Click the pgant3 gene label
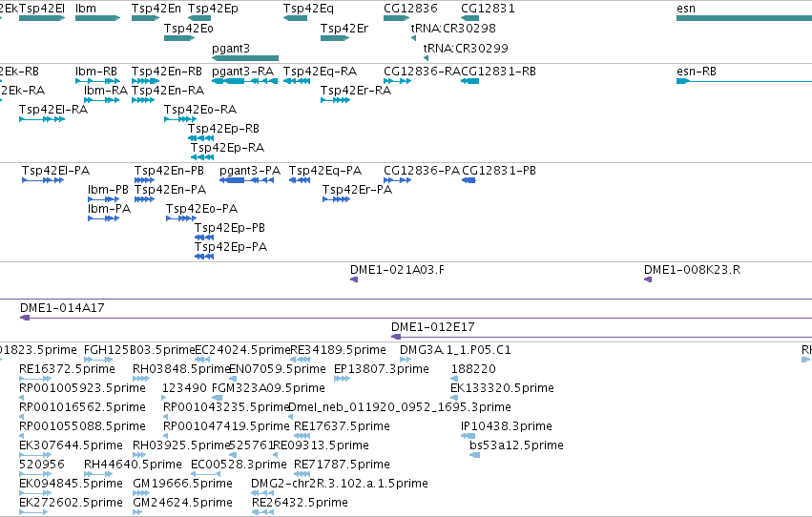812x517 pixels. pos(231,48)
